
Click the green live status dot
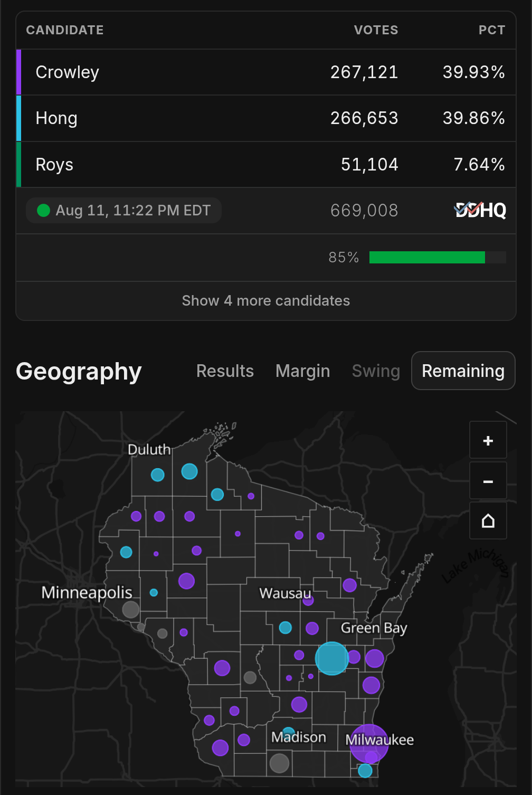43,211
